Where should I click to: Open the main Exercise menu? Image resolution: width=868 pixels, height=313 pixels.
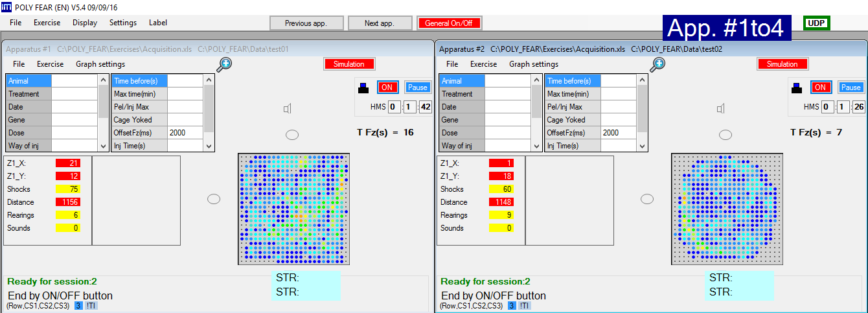pyautogui.click(x=47, y=23)
